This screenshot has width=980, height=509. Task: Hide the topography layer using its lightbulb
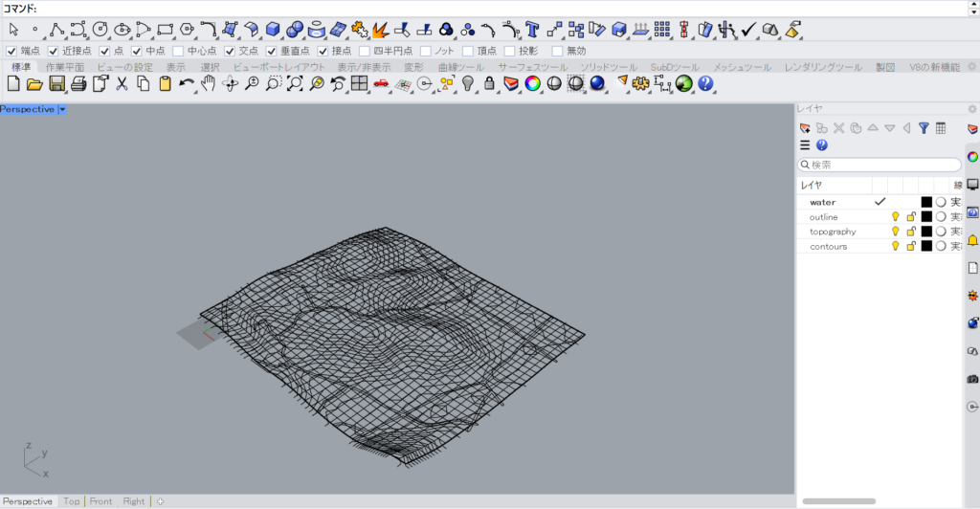[896, 232]
